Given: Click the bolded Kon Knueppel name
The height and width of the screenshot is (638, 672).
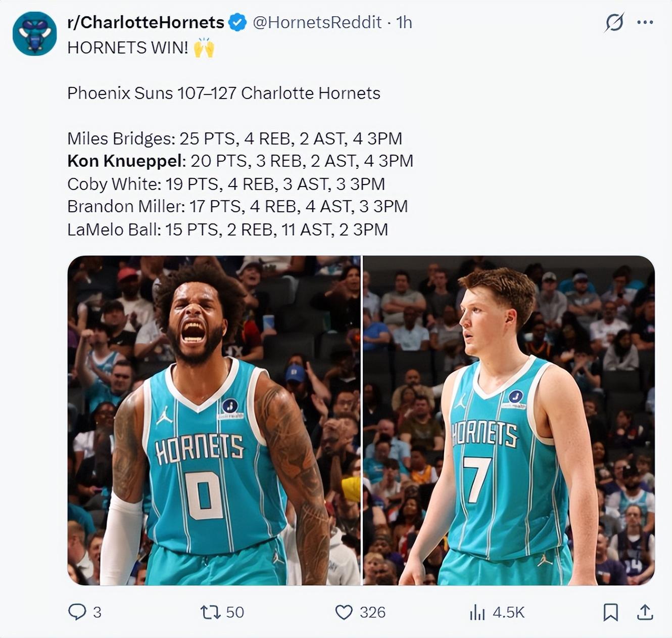Looking at the screenshot, I should click(x=125, y=161).
